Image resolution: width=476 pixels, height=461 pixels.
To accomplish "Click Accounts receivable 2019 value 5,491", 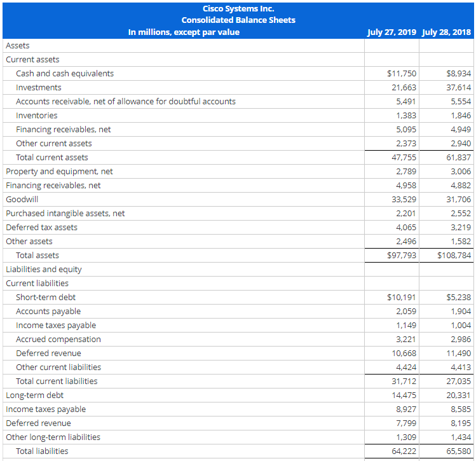I will [406, 102].
